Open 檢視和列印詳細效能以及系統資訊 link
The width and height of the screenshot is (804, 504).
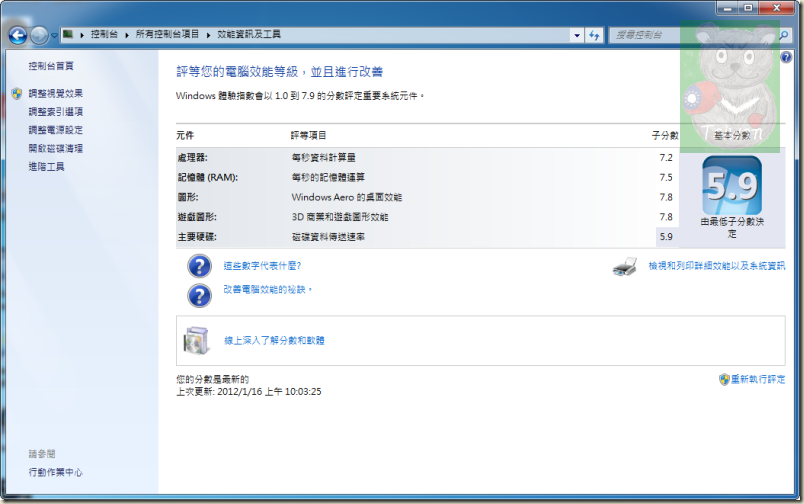click(x=716, y=266)
